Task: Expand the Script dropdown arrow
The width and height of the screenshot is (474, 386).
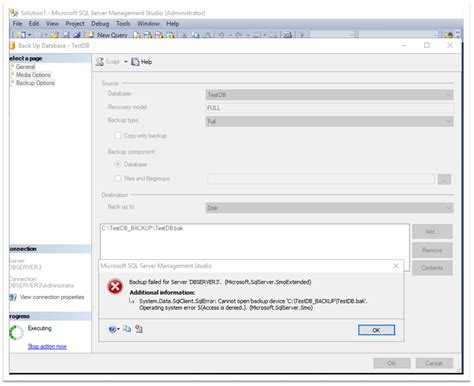Action: (x=126, y=62)
